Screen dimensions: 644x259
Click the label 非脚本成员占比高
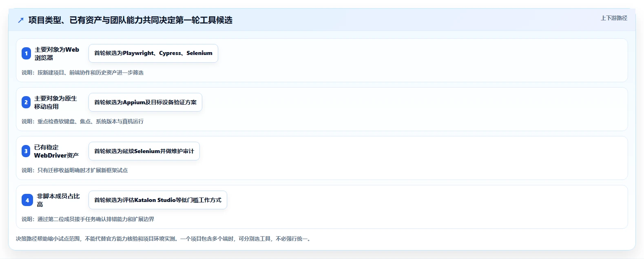click(x=58, y=200)
